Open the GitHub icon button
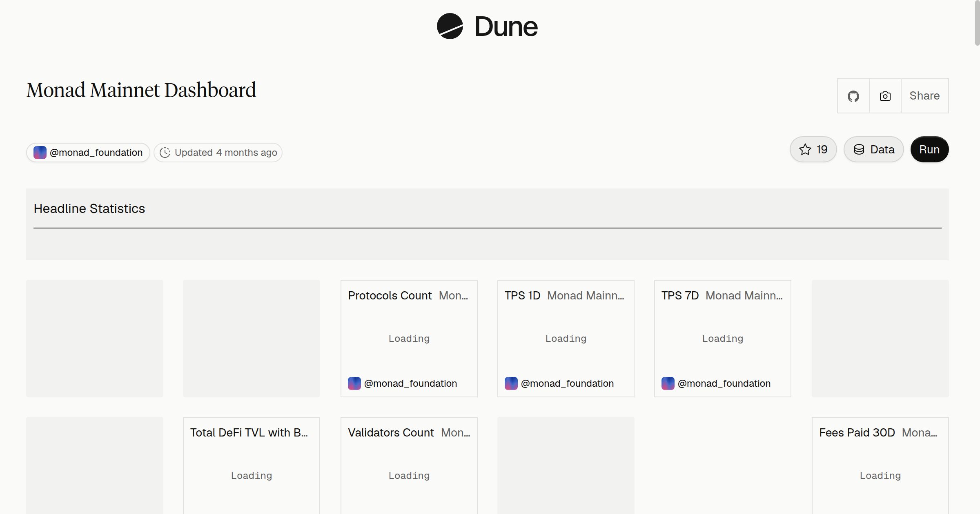Viewport: 980px width, 514px height. [x=853, y=96]
